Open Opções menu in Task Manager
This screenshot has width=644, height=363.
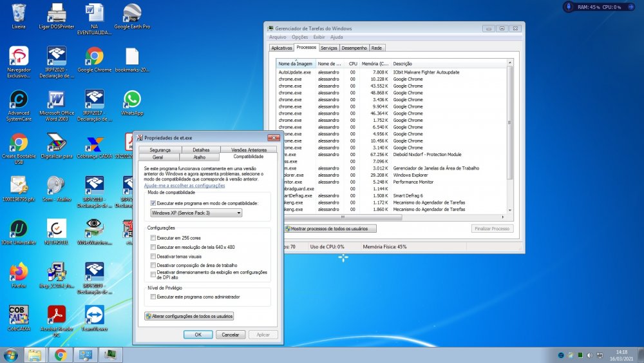(x=300, y=37)
